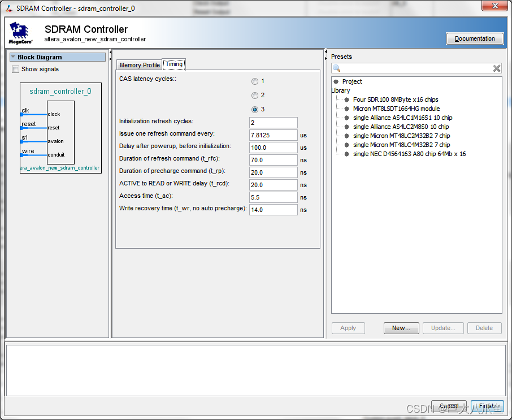This screenshot has width=512, height=420.
Task: Click the MegaCore logo icon
Action: pos(20,33)
